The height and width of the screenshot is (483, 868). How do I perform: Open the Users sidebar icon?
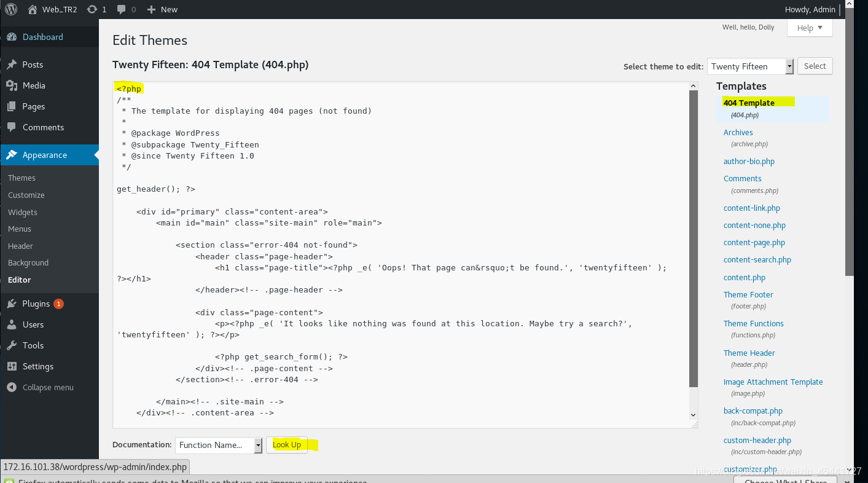(12, 324)
